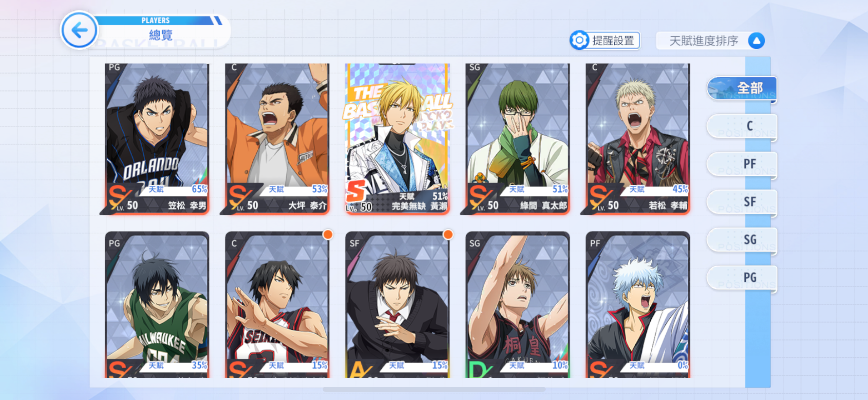The width and height of the screenshot is (868, 400).
Task: Show only SF position players
Action: [742, 202]
